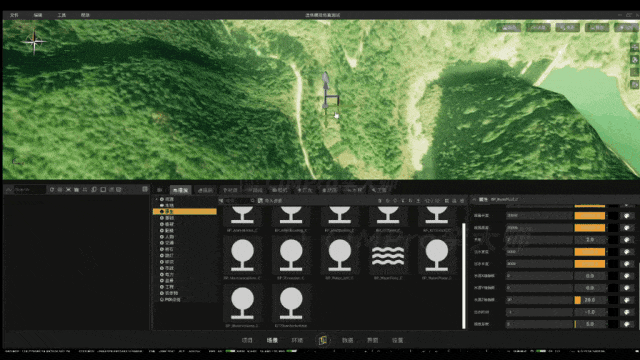The width and height of the screenshot is (640, 360).
Task: Click the magnifier icon beside the asset search box
Action: click(x=253, y=201)
